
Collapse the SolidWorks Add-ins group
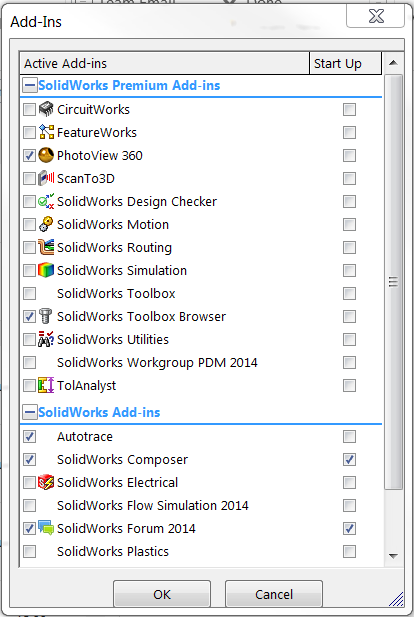click(x=30, y=412)
